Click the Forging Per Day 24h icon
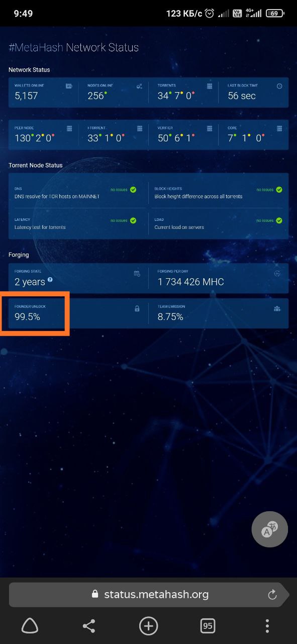 coord(277,273)
